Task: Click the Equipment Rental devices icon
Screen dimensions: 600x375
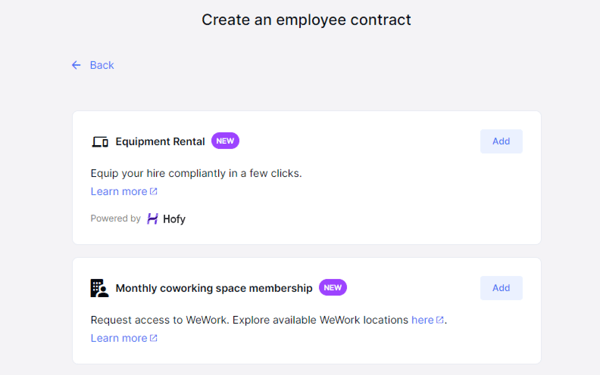Action: tap(100, 142)
